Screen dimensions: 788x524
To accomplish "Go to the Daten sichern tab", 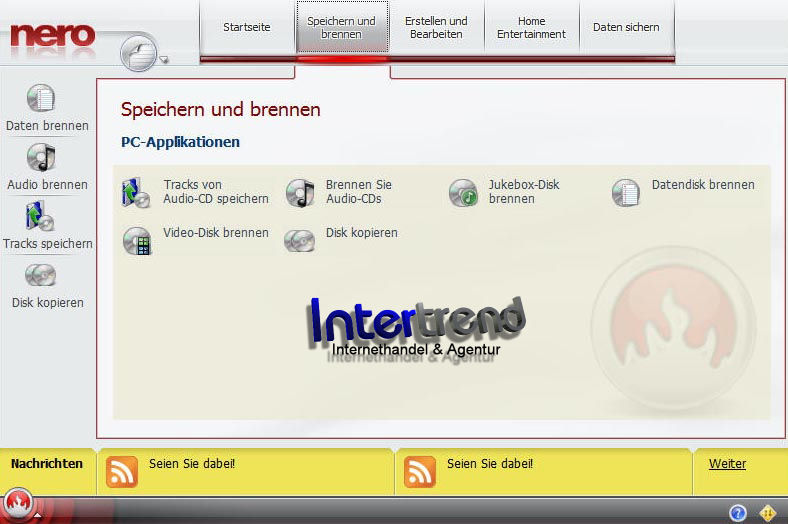I will point(626,27).
